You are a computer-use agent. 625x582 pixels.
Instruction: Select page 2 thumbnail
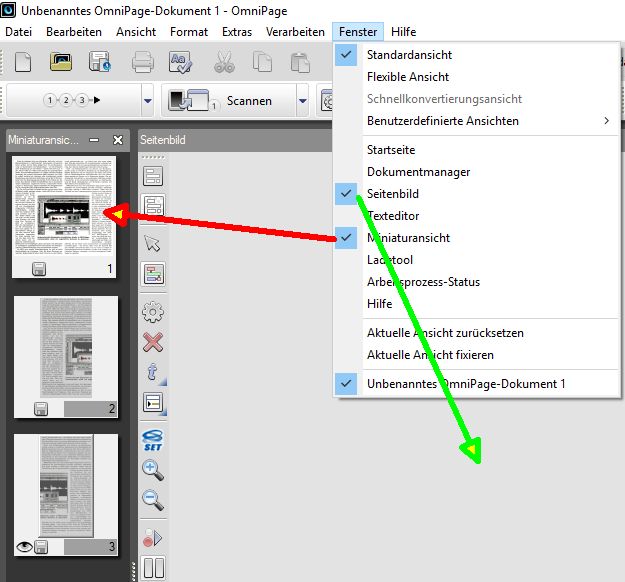[66, 357]
